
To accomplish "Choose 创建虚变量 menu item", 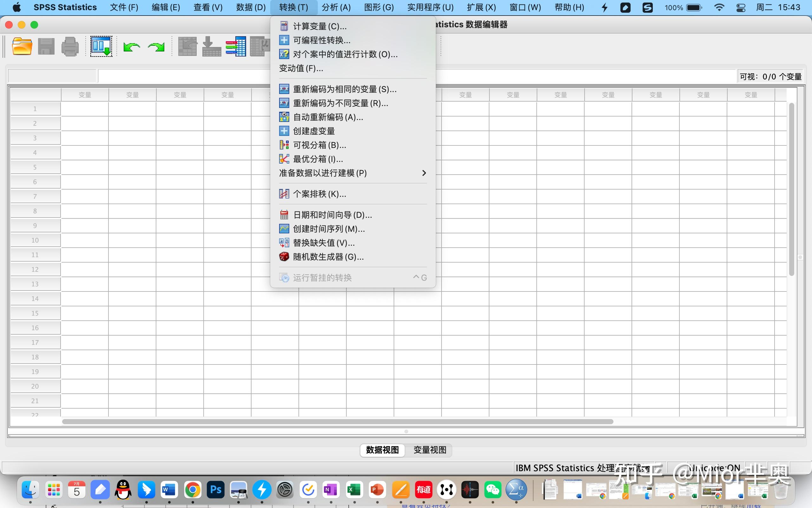I will 353,131.
